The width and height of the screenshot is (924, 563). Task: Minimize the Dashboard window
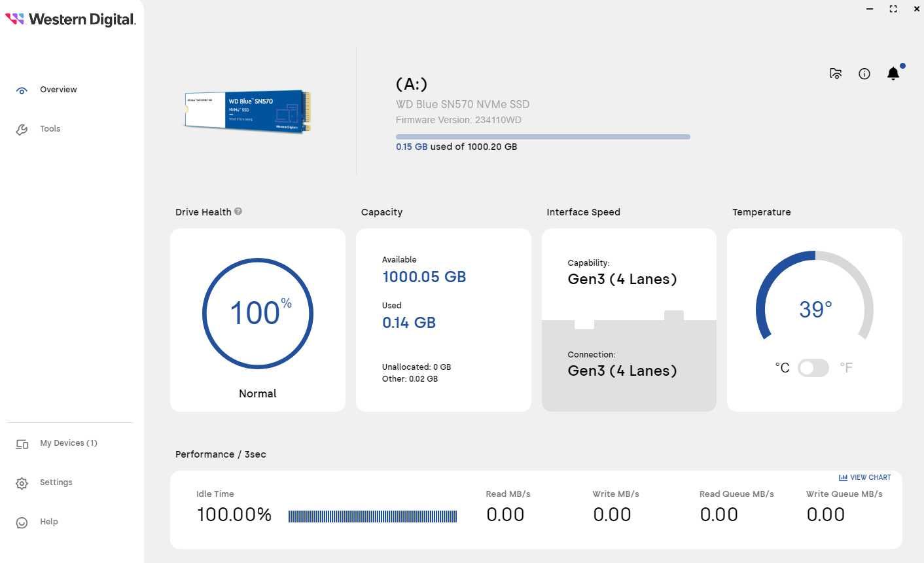(870, 9)
